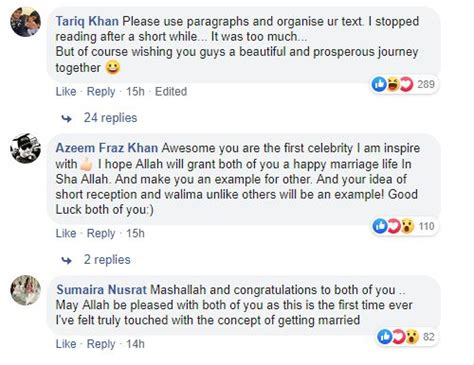The width and height of the screenshot is (474, 365).
Task: Open Azeem Fraz Khan's avatar
Action: coord(25,148)
